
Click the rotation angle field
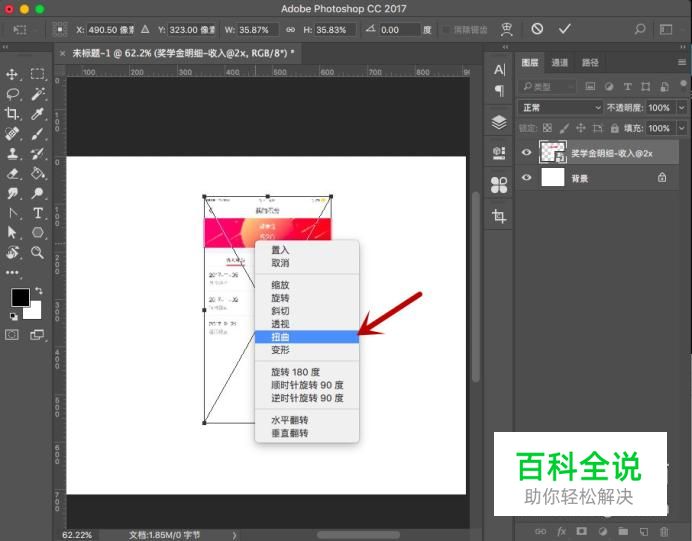click(x=399, y=30)
